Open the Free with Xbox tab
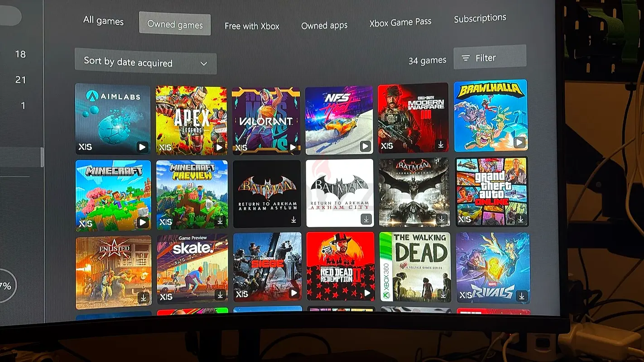The height and width of the screenshot is (362, 644). (x=252, y=26)
